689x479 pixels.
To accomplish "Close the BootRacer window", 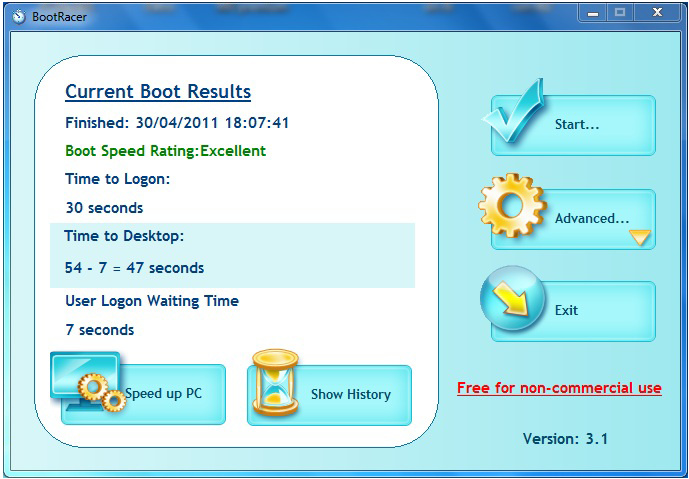I will [x=657, y=13].
